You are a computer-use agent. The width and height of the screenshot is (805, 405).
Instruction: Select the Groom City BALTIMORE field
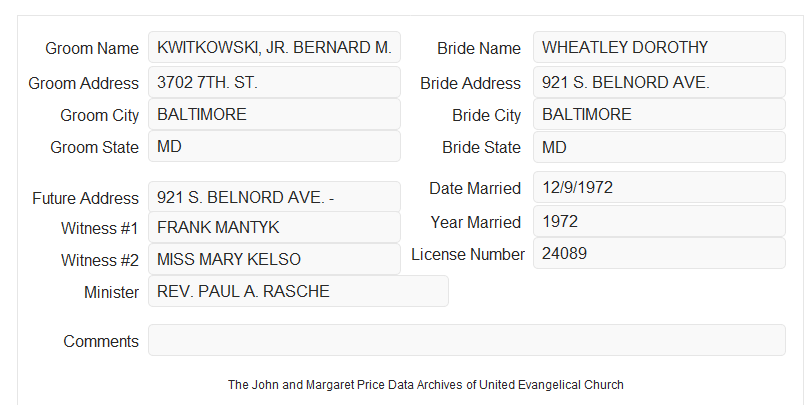tap(274, 114)
